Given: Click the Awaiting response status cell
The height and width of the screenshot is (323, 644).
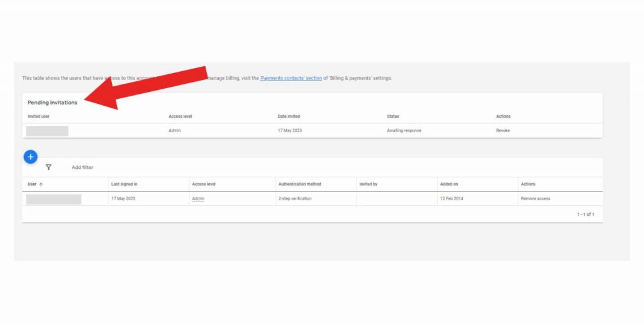Looking at the screenshot, I should tap(404, 130).
